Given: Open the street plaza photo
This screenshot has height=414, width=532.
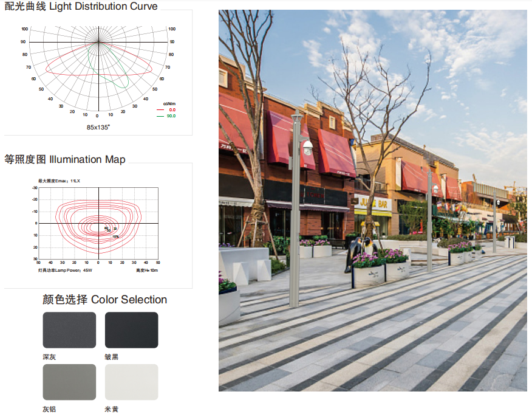Looking at the screenshot, I should click(372, 201).
